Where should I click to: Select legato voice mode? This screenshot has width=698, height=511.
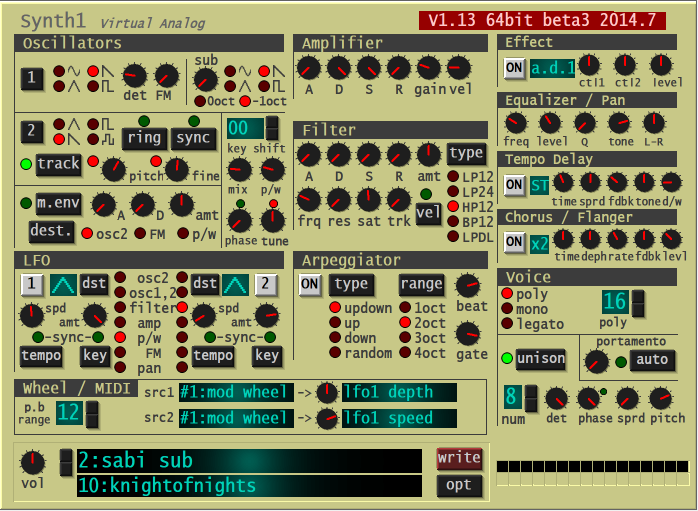[507, 324]
